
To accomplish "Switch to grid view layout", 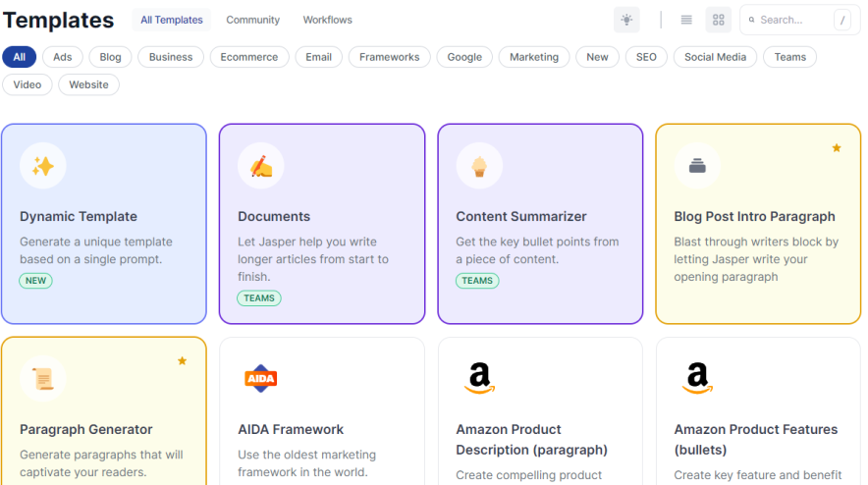I will coord(718,20).
